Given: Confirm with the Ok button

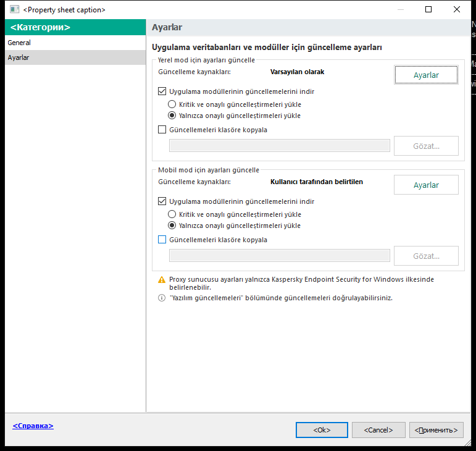Looking at the screenshot, I should point(322,430).
